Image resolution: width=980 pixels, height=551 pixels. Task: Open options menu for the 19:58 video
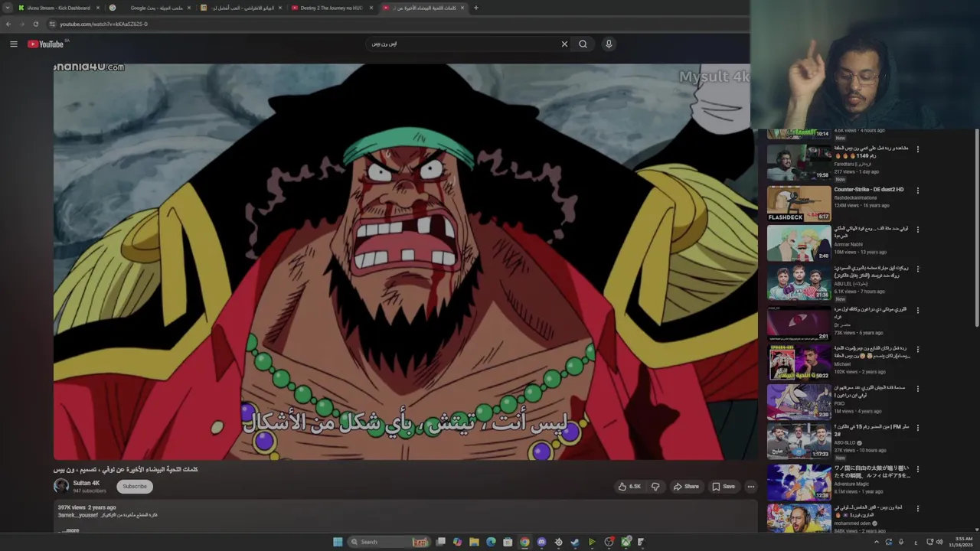918,150
